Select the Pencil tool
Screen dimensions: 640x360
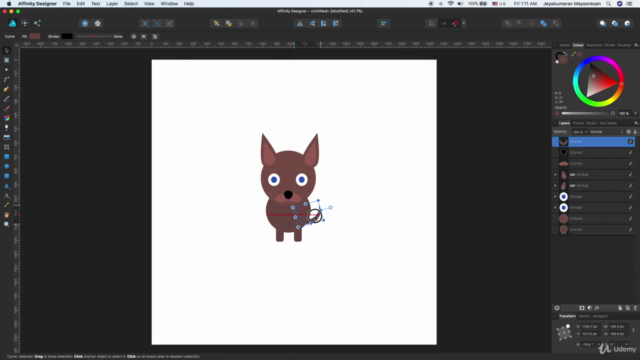[7, 99]
